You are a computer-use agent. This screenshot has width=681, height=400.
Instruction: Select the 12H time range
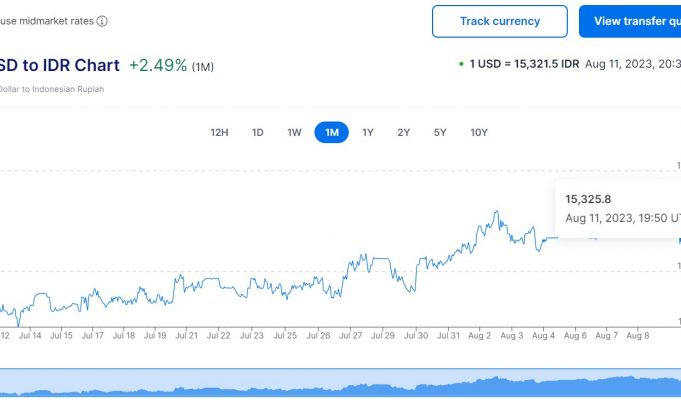(219, 132)
